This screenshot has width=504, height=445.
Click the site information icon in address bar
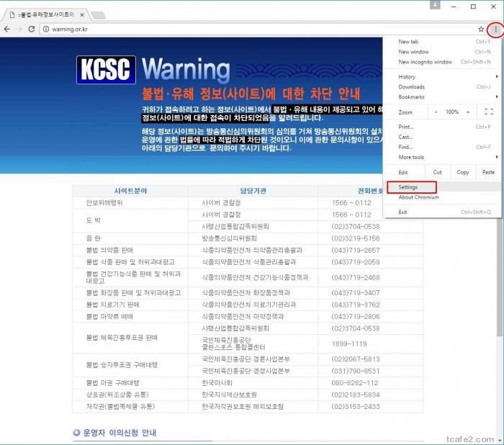pos(46,29)
